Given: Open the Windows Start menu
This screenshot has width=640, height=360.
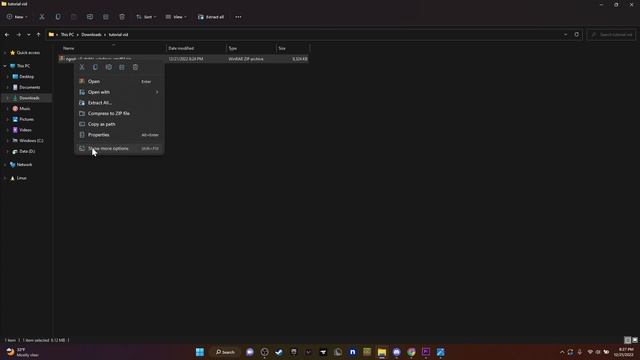Looking at the screenshot, I should pos(200,352).
